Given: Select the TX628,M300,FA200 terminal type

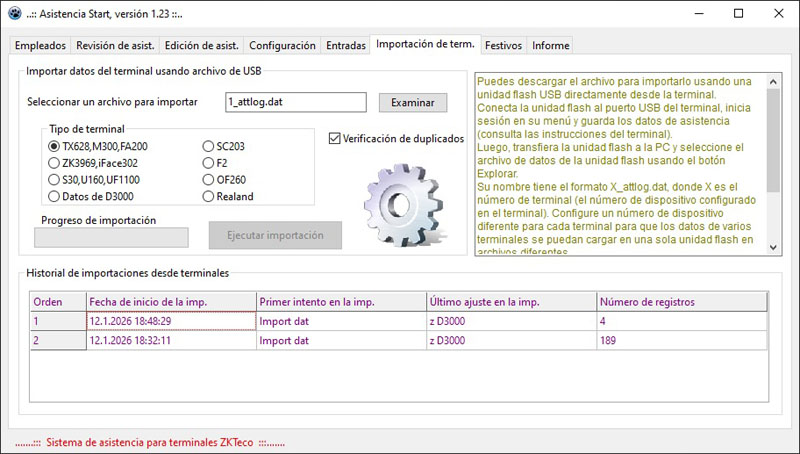Looking at the screenshot, I should [x=54, y=146].
